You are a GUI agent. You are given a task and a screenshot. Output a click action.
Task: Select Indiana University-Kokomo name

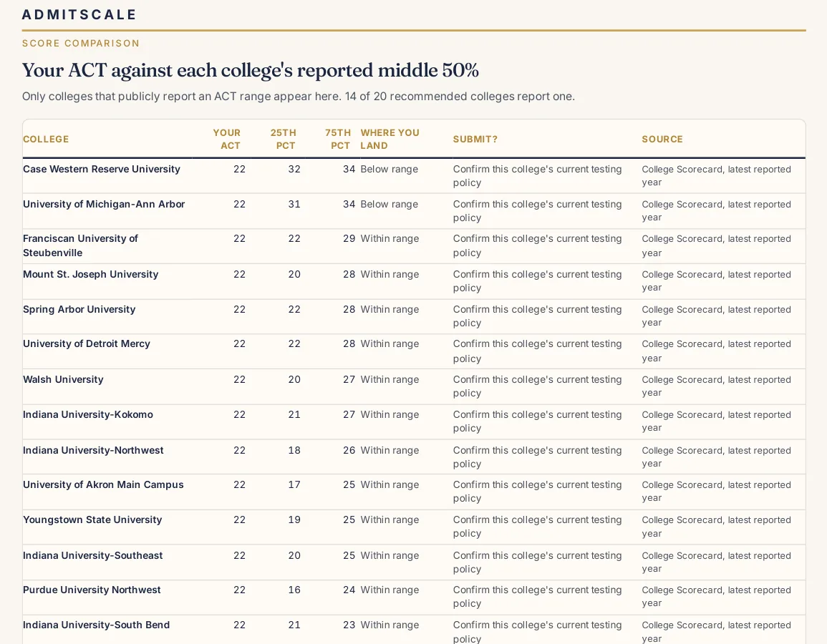pos(87,415)
